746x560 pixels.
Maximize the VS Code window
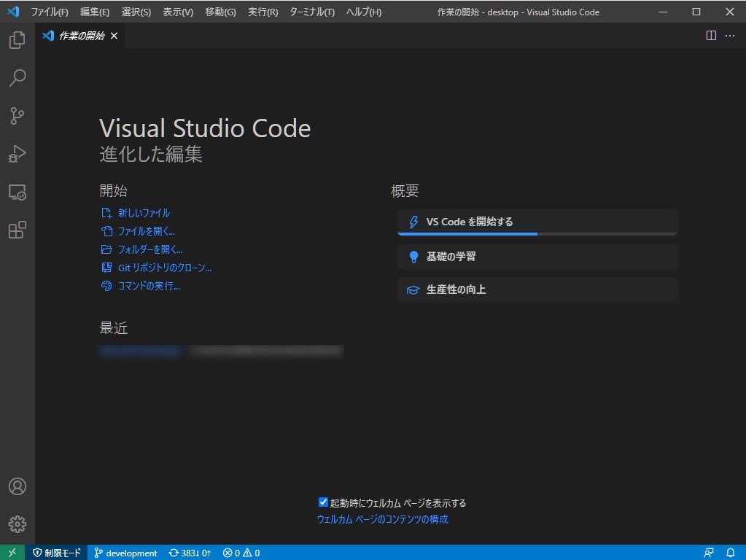[696, 12]
